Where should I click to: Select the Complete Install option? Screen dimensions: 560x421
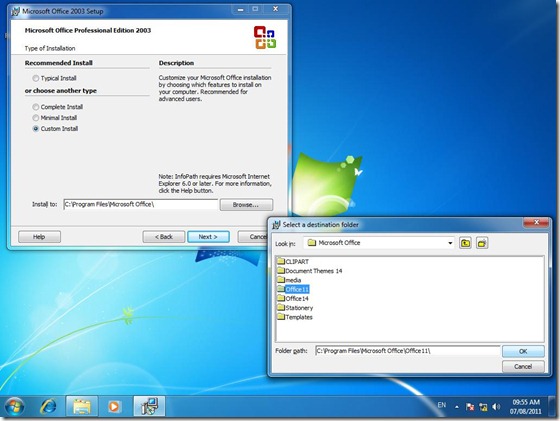[x=36, y=107]
